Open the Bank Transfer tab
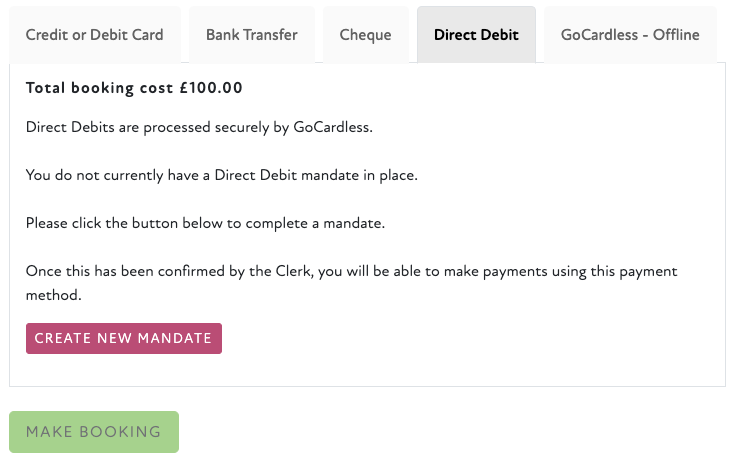 251,35
